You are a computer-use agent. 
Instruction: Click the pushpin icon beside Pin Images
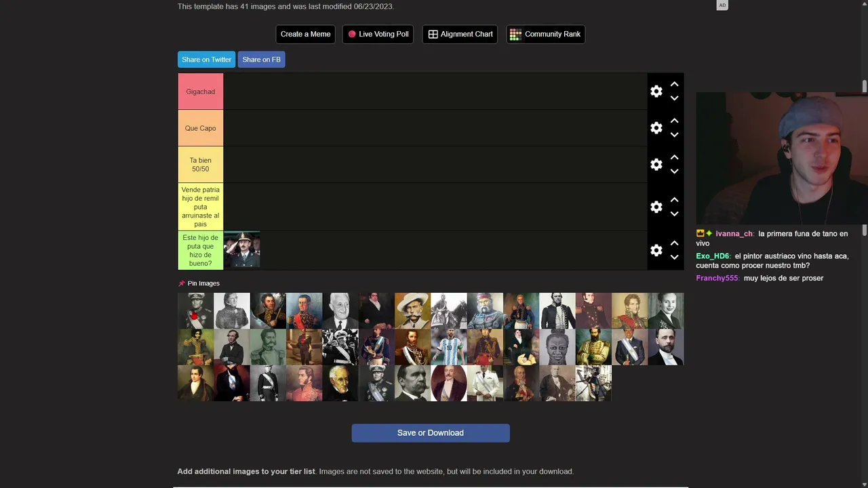[x=182, y=283]
